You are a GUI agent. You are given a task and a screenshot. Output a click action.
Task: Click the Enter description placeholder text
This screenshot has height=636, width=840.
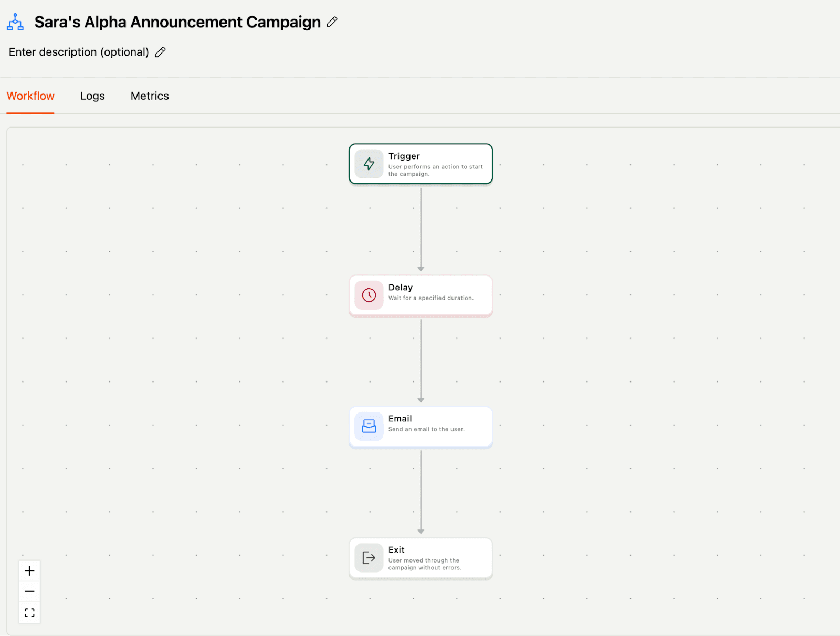pyautogui.click(x=78, y=52)
